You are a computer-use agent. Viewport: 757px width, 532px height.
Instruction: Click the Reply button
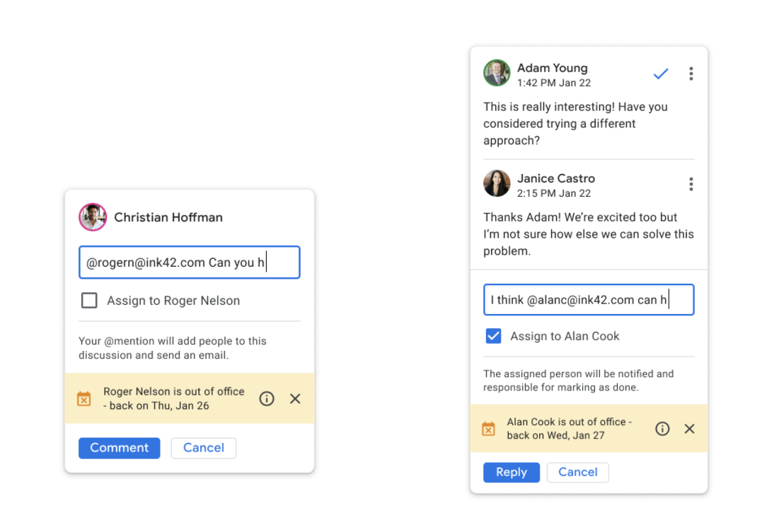[512, 472]
